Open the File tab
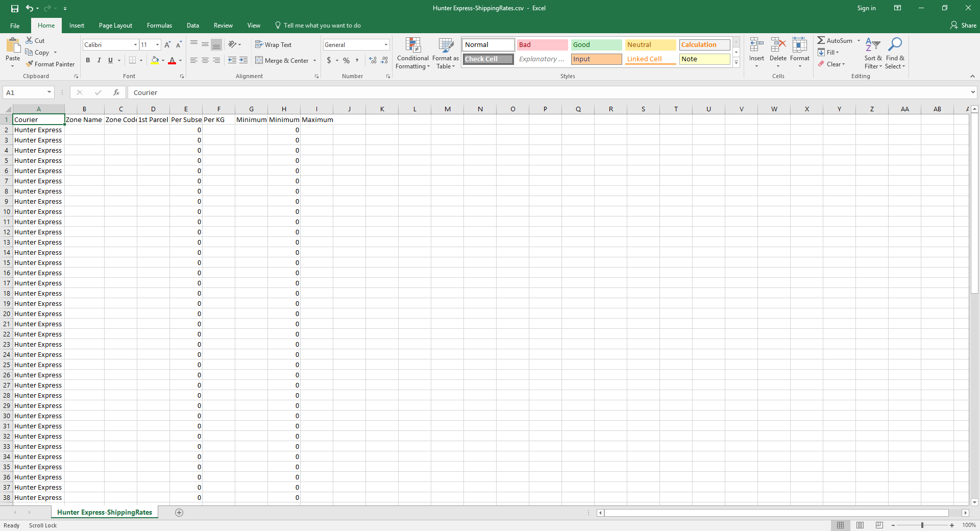980x531 pixels. click(x=15, y=26)
